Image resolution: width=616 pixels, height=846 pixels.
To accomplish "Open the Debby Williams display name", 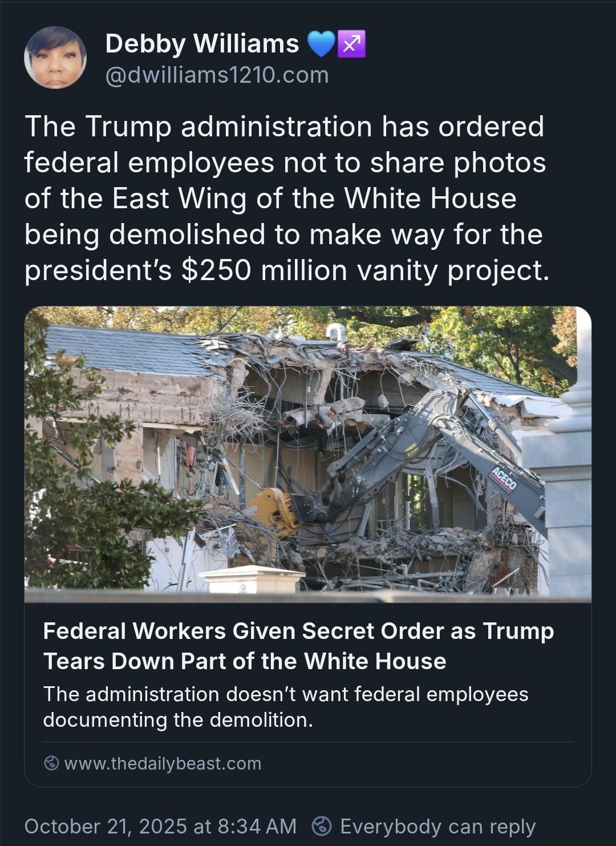I will (x=202, y=44).
